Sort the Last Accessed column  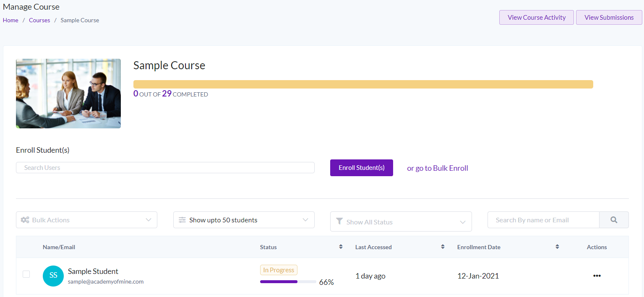[x=443, y=247]
